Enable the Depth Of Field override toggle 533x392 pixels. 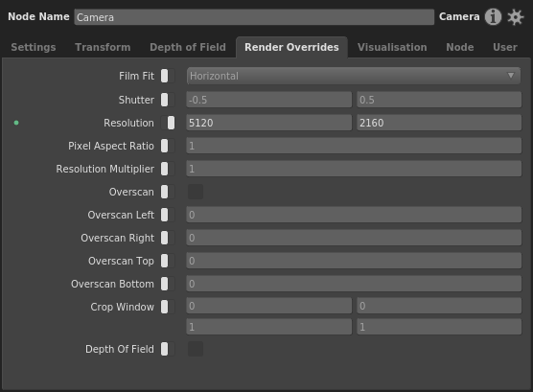click(168, 349)
